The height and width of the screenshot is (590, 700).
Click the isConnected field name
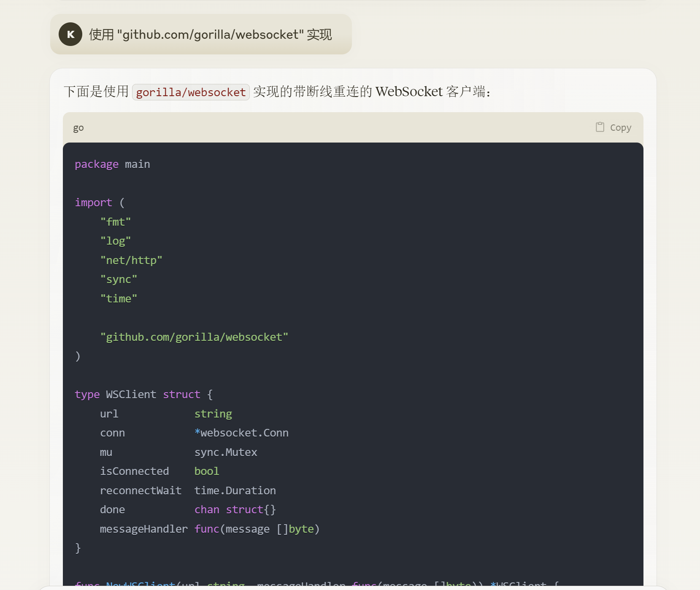pos(135,471)
